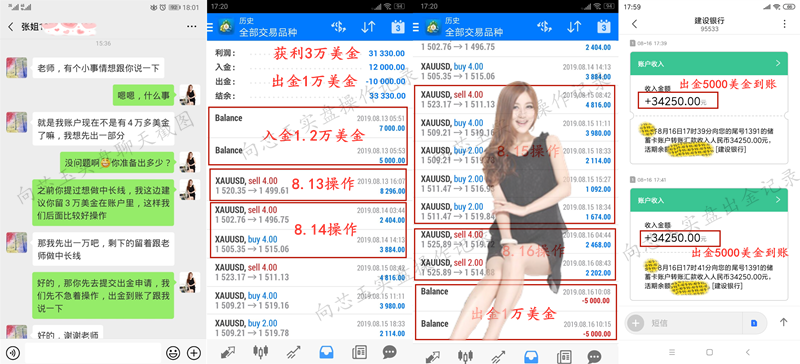
Task: Toggle the blue SIM card selector in SMS box
Action: pyautogui.click(x=754, y=323)
